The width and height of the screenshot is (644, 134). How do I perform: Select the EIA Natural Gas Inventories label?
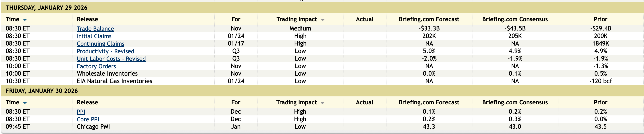[114, 81]
